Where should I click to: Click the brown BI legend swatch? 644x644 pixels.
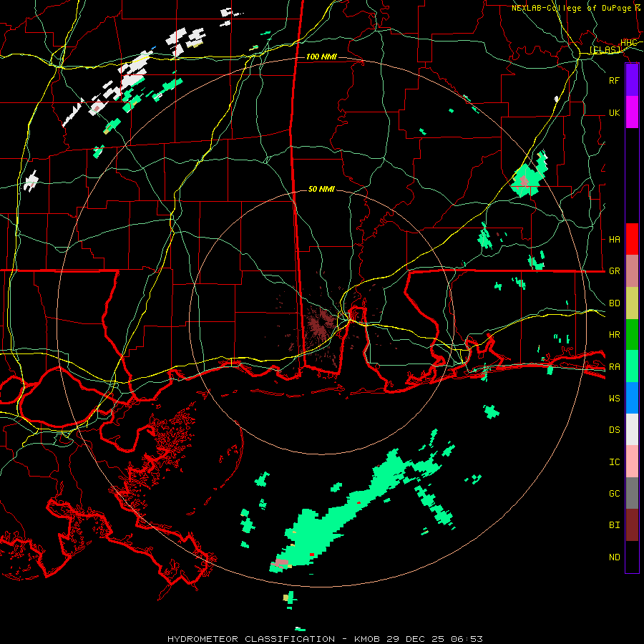pos(632,525)
